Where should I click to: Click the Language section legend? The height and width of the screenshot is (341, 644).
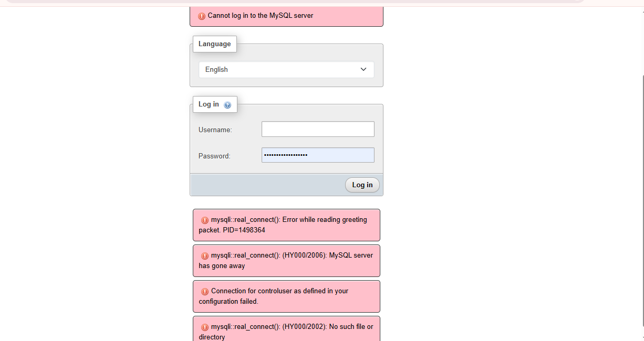pyautogui.click(x=214, y=44)
